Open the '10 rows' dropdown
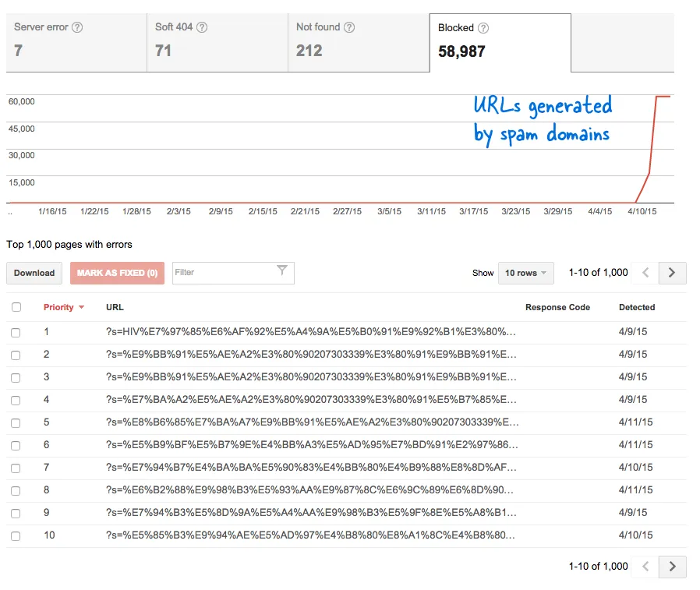Screen dimensions: 700x590 coord(525,273)
